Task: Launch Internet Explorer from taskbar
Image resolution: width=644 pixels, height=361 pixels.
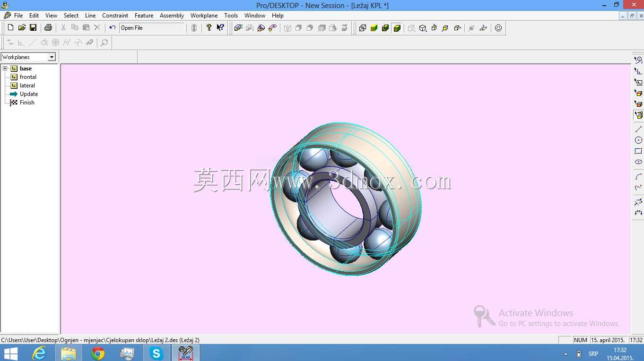Action: point(39,353)
